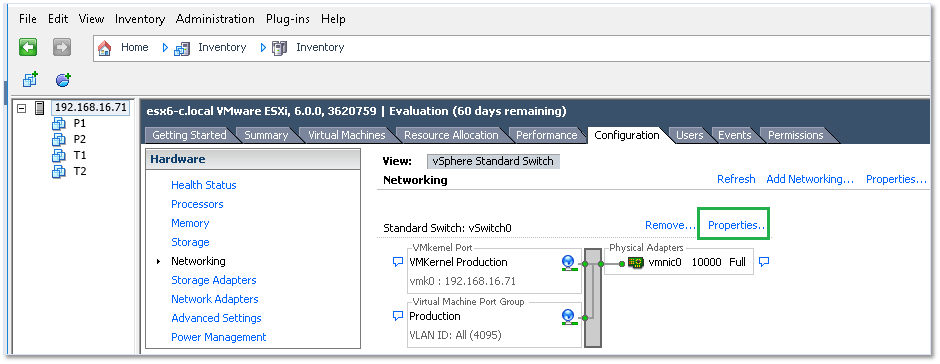
Task: Click the Add Networking link
Action: point(810,179)
